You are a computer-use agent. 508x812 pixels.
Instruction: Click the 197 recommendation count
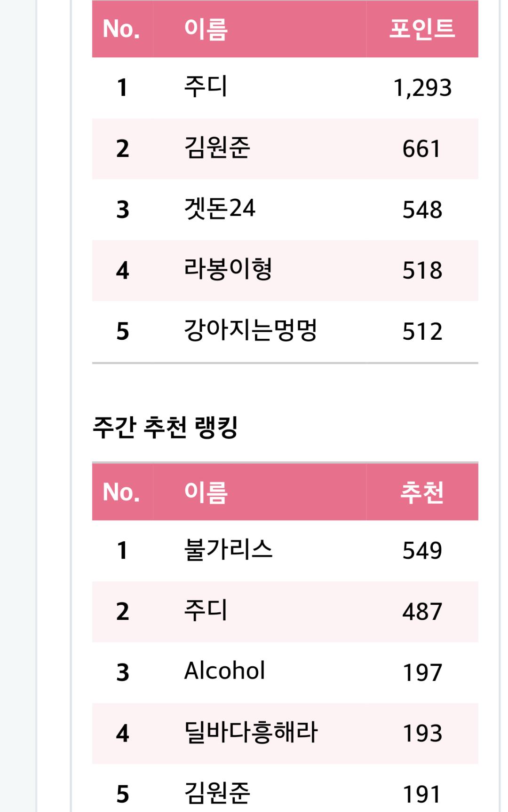pos(422,672)
